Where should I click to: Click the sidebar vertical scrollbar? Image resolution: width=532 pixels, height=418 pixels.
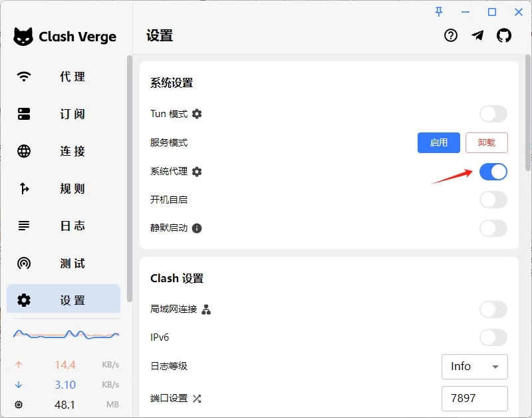pyautogui.click(x=129, y=178)
